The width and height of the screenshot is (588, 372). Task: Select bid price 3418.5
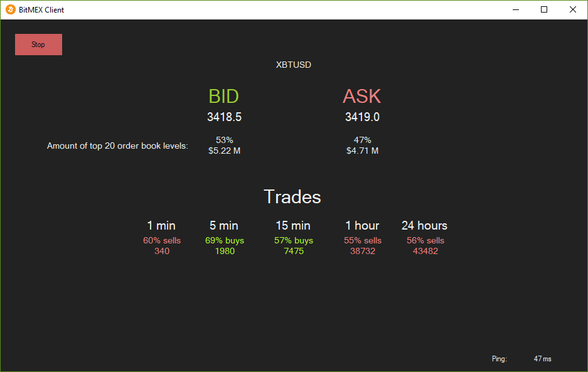224,117
